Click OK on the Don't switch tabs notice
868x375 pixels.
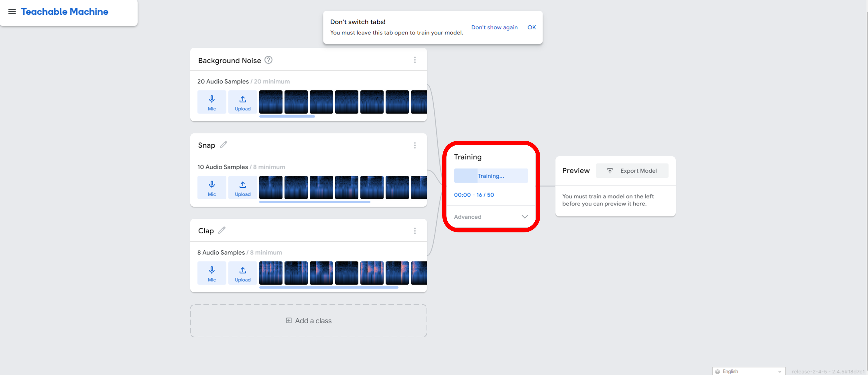531,27
